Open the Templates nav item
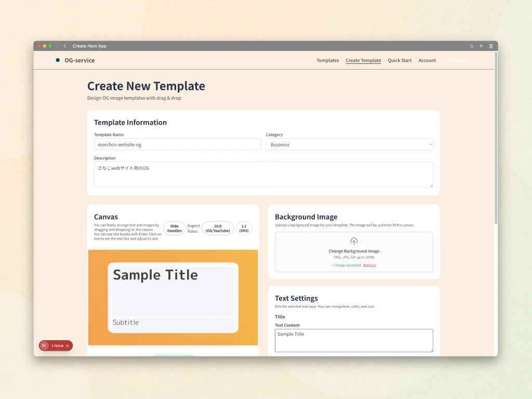532x399 pixels. [327, 61]
